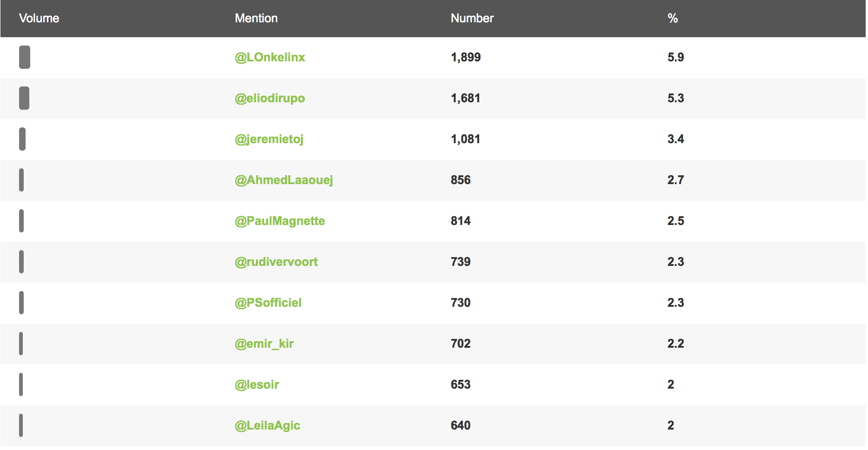The image size is (868, 450).
Task: Sort by the Mention column header
Action: click(256, 18)
